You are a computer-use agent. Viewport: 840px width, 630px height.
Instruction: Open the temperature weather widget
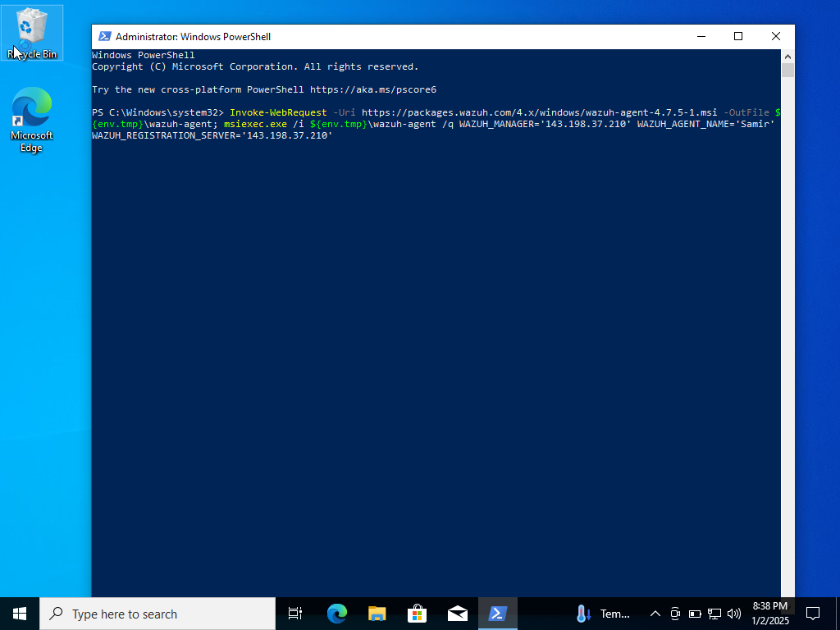click(x=603, y=614)
